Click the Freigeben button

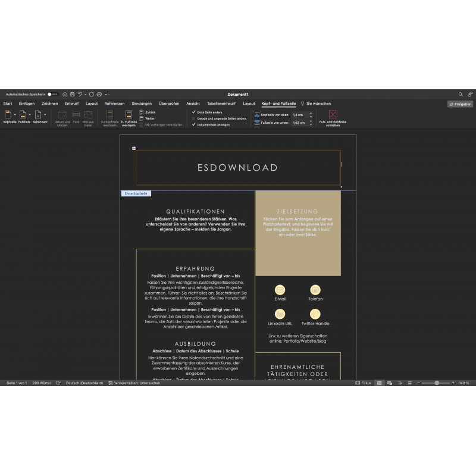click(460, 104)
